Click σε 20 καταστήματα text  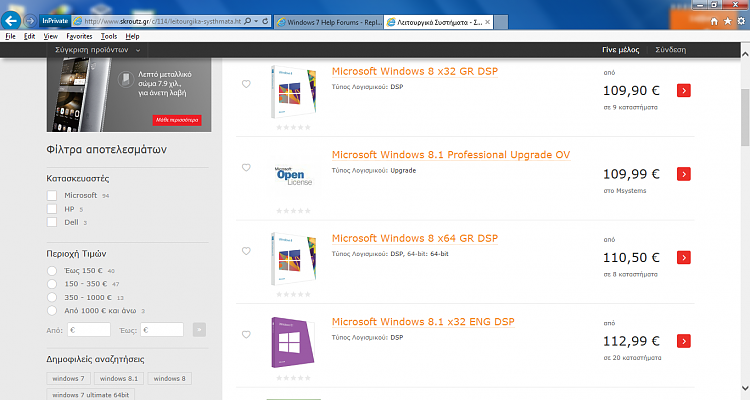pos(632,358)
